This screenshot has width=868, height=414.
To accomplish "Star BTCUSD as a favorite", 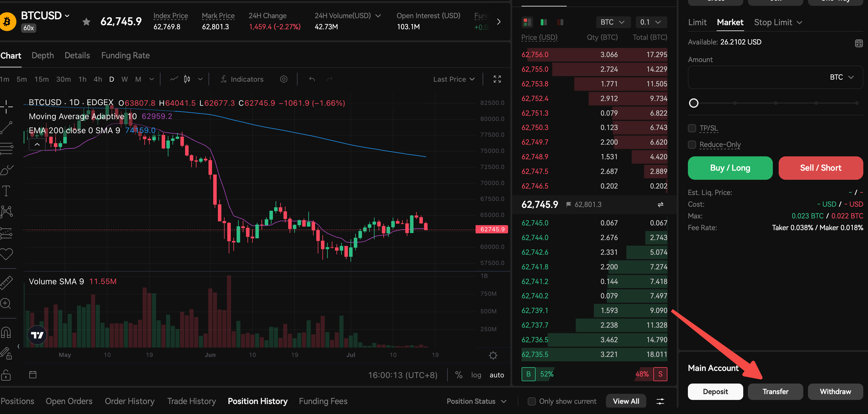I will (86, 22).
